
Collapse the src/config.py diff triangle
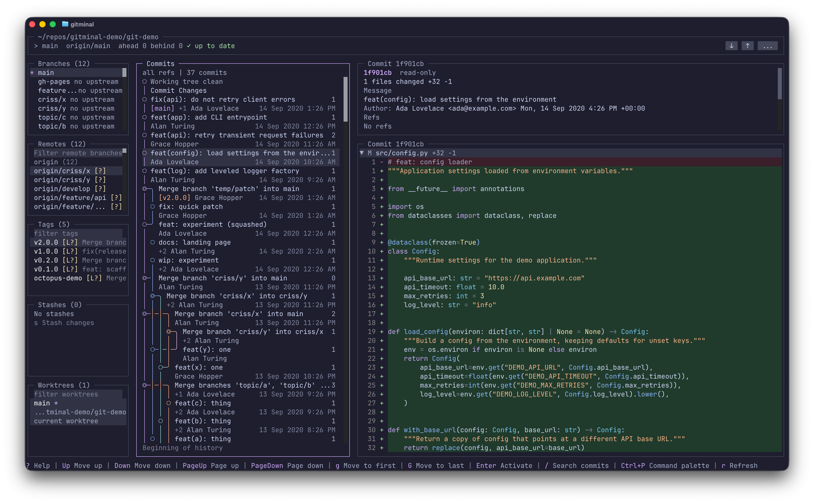click(x=362, y=153)
